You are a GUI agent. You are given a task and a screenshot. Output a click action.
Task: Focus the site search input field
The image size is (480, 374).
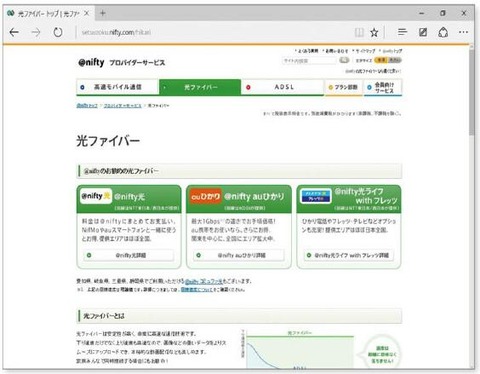click(x=309, y=61)
